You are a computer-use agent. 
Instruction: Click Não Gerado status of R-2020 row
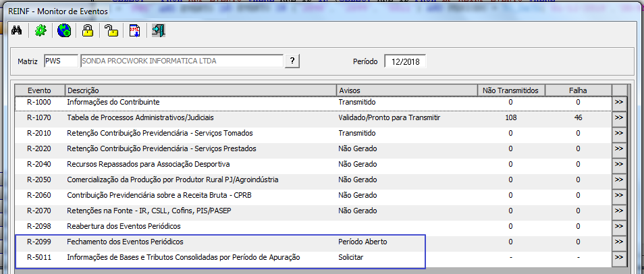[357, 148]
